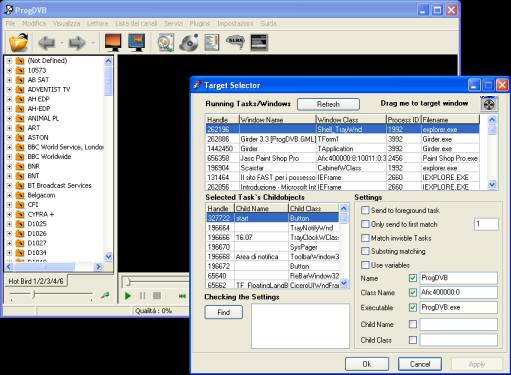Click Cancel in Target Selector
Viewport: 511px width, 375px height.
[x=420, y=364]
